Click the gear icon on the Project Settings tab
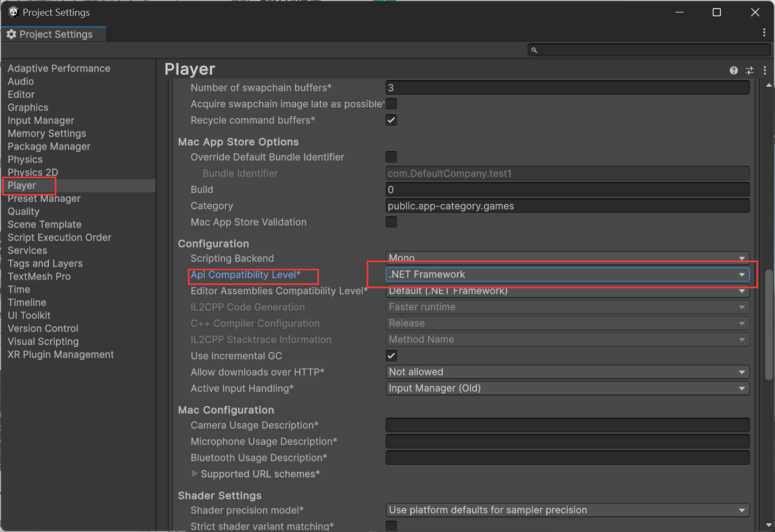 (11, 34)
